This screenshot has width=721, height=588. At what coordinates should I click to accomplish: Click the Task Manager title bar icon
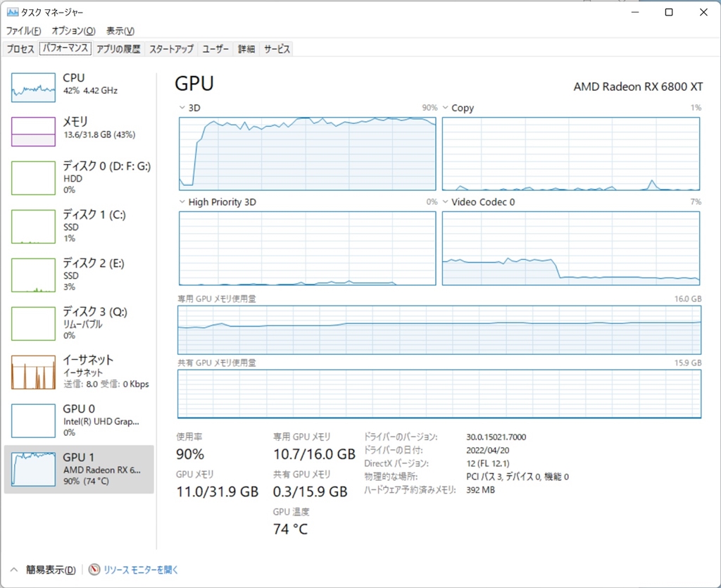pos(13,12)
